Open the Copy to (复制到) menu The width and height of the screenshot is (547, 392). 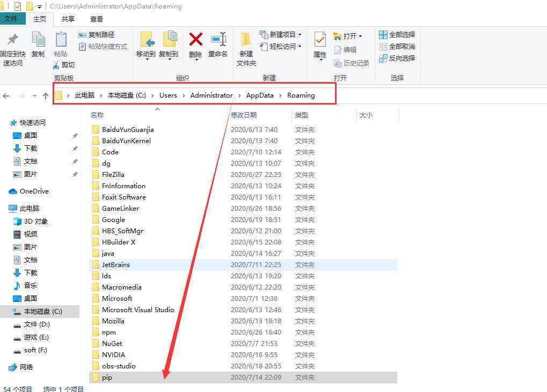(x=169, y=46)
